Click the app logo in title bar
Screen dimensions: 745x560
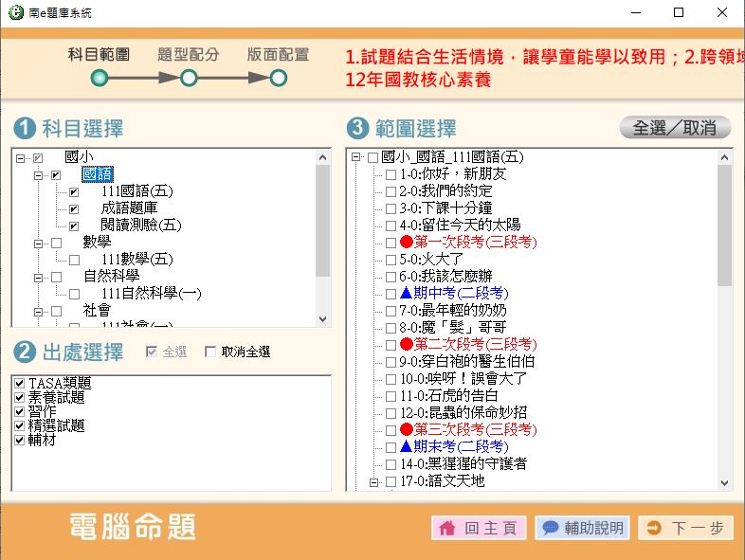14,12
